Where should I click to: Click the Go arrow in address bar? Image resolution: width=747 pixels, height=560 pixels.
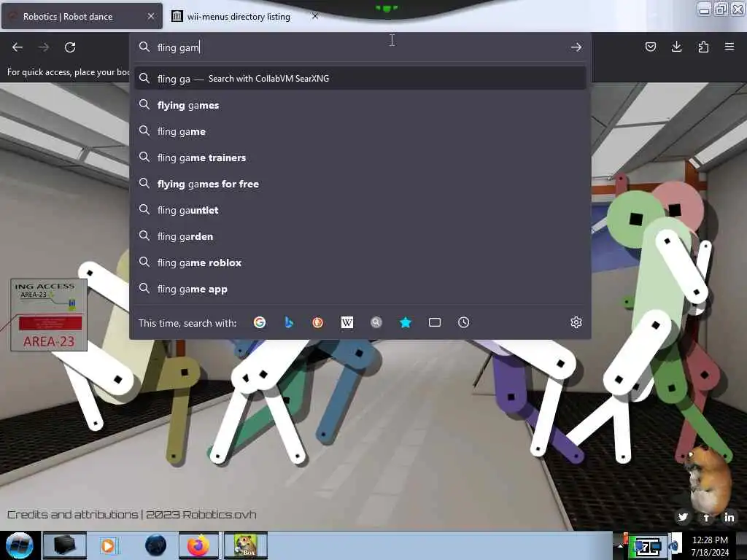[x=576, y=47]
